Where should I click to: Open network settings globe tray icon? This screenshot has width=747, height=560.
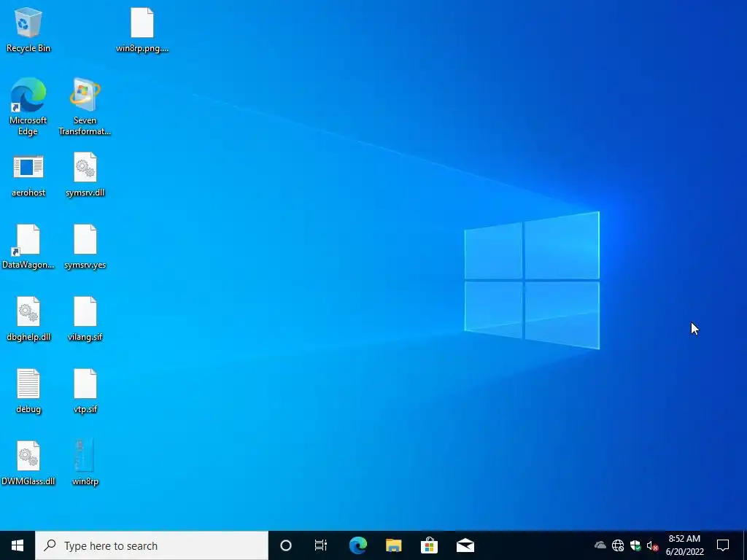coord(618,545)
